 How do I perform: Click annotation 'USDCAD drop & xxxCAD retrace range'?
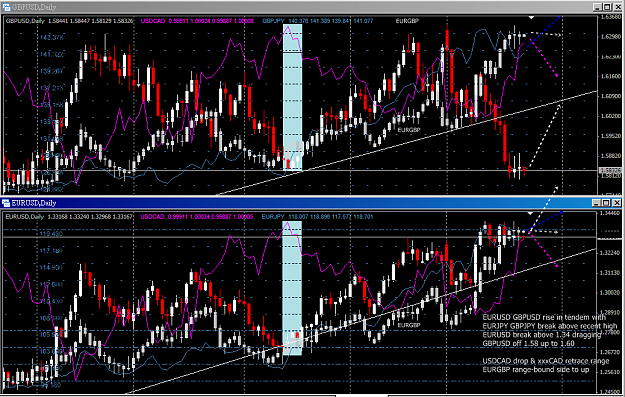tap(546, 361)
